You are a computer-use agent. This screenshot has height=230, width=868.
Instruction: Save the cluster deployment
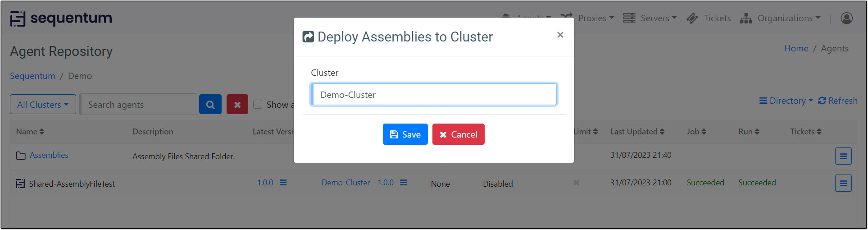coord(405,134)
